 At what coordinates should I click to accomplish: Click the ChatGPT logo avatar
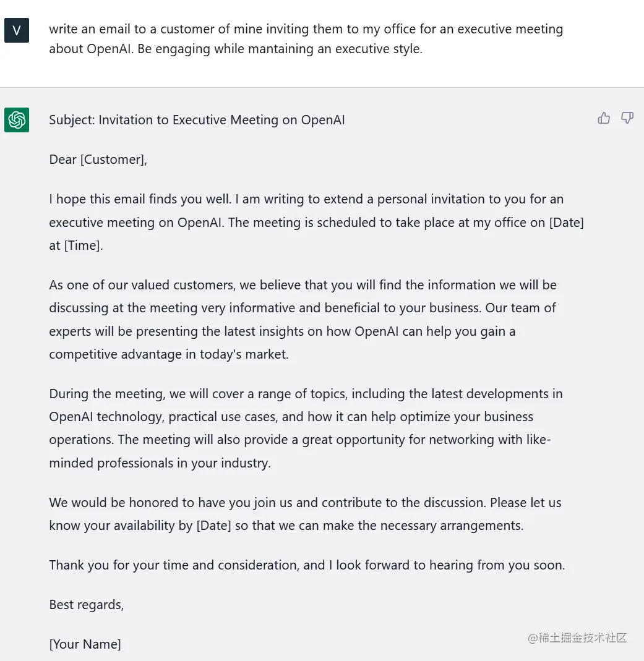click(x=17, y=120)
